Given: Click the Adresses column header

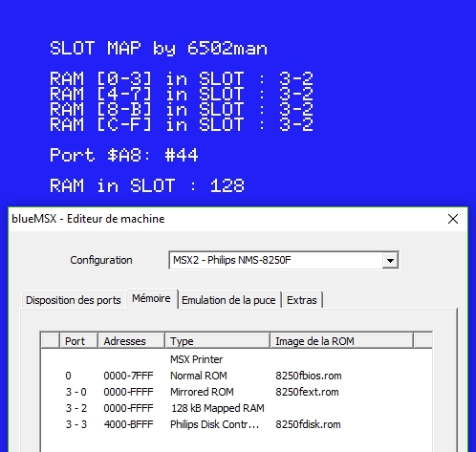Looking at the screenshot, I should pyautogui.click(x=131, y=341).
